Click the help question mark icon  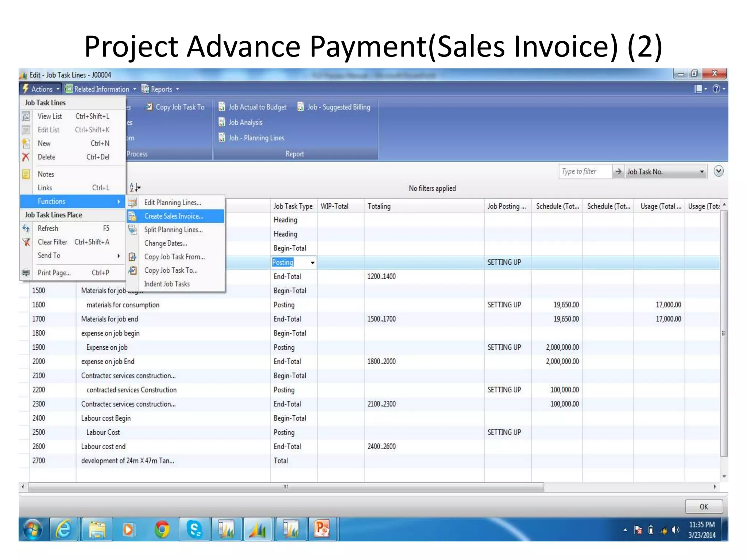pyautogui.click(x=716, y=89)
